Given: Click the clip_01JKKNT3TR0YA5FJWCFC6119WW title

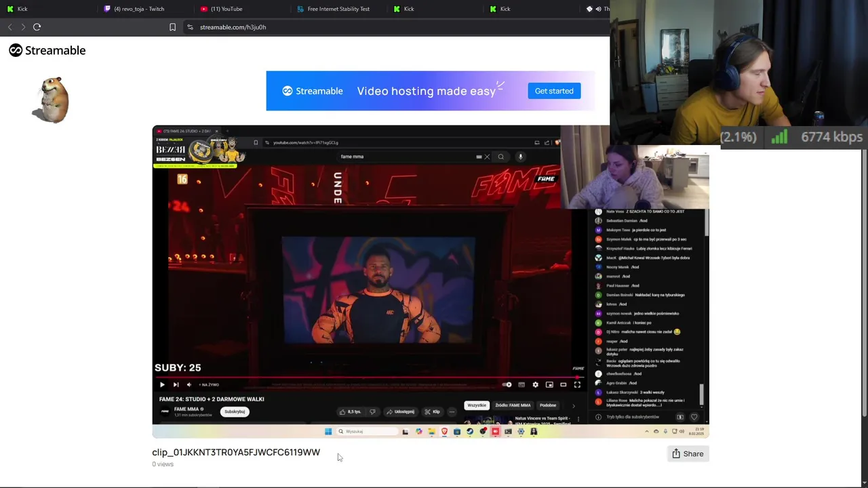Looking at the screenshot, I should (x=236, y=452).
